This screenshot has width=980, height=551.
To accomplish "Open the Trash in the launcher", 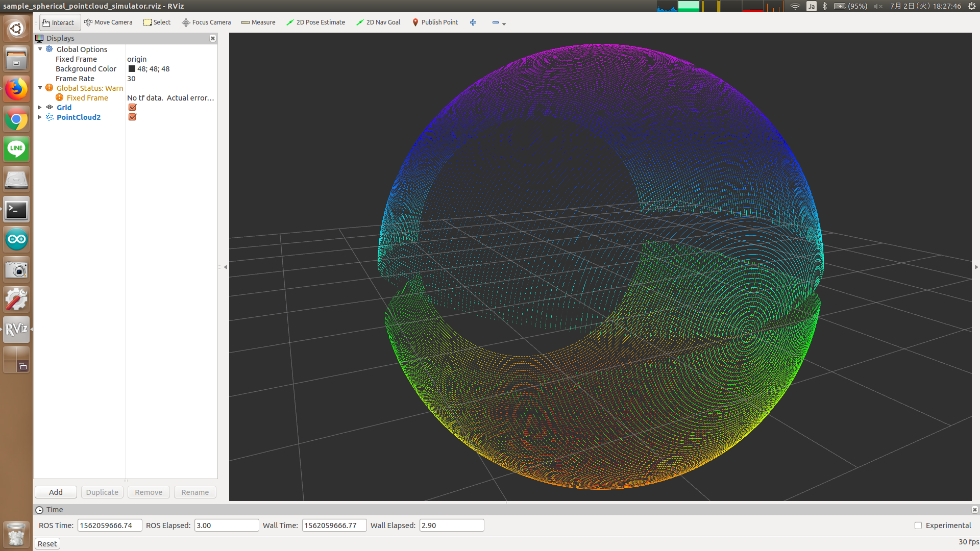I will [x=16, y=534].
